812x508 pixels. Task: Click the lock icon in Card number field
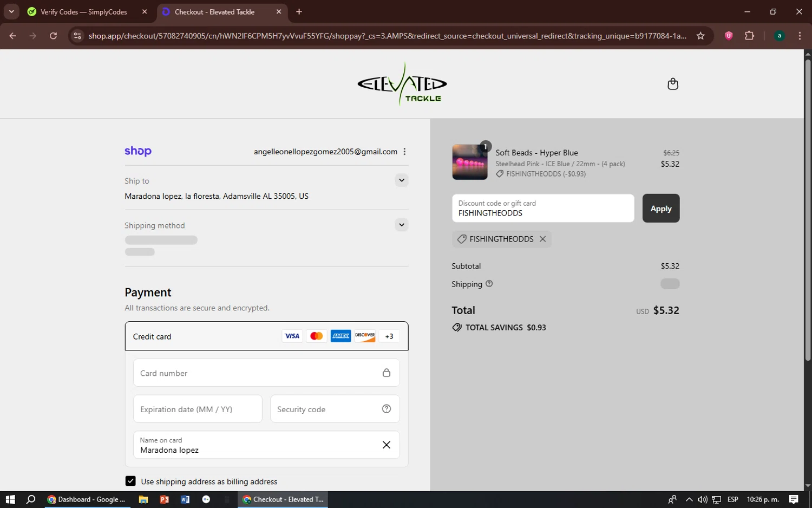[387, 373]
